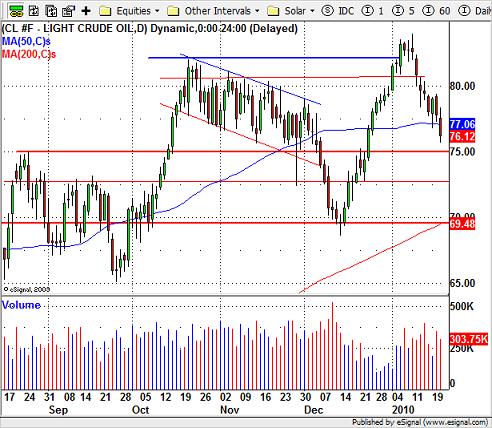Viewport: 492px width, 428px height.
Task: Expand the Equities dropdown arrow
Action: point(157,11)
